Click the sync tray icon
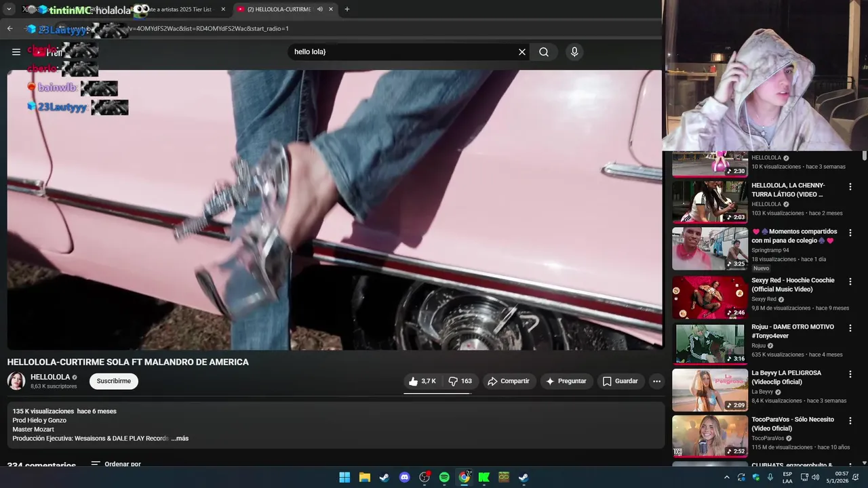Viewport: 868px width, 488px height. tap(741, 477)
